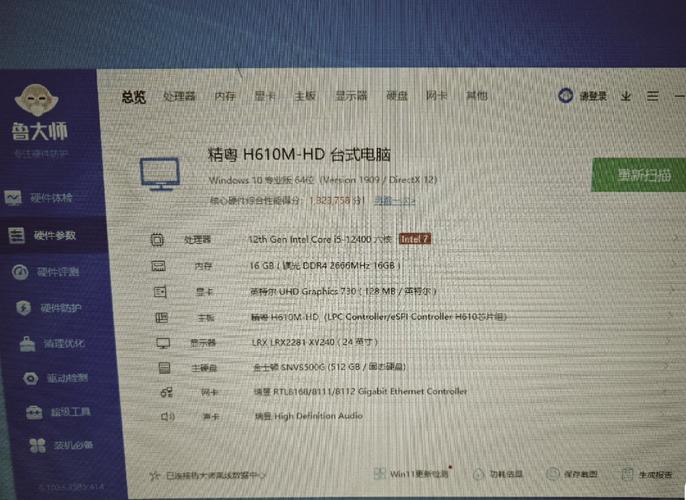Open 装机必备 software section
686x500 pixels.
(61, 445)
